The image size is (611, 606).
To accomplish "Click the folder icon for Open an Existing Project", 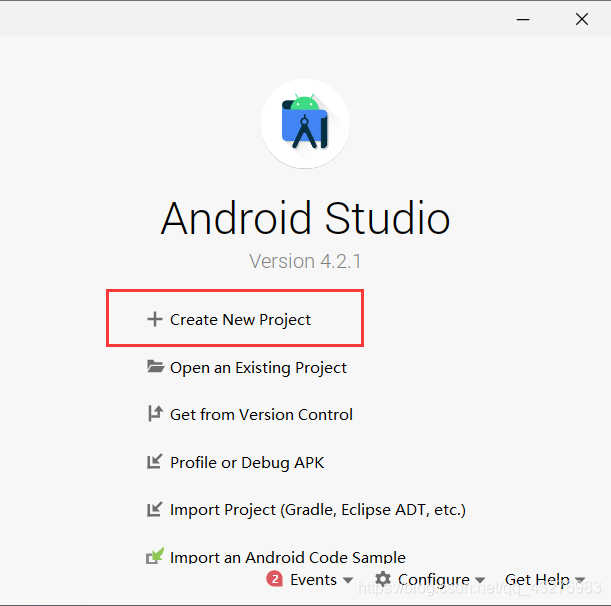I will point(155,367).
